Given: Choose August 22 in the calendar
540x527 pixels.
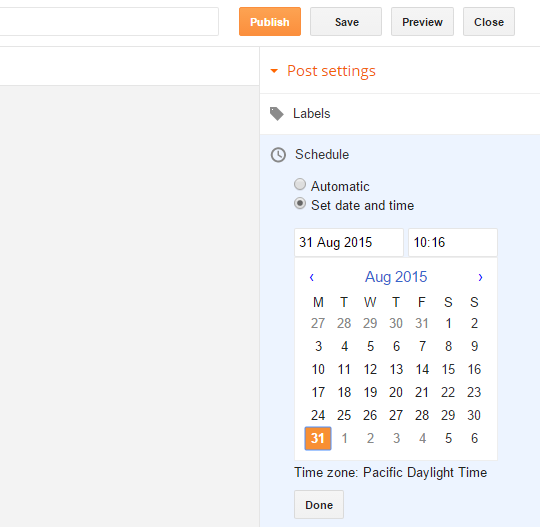Looking at the screenshot, I should (448, 392).
